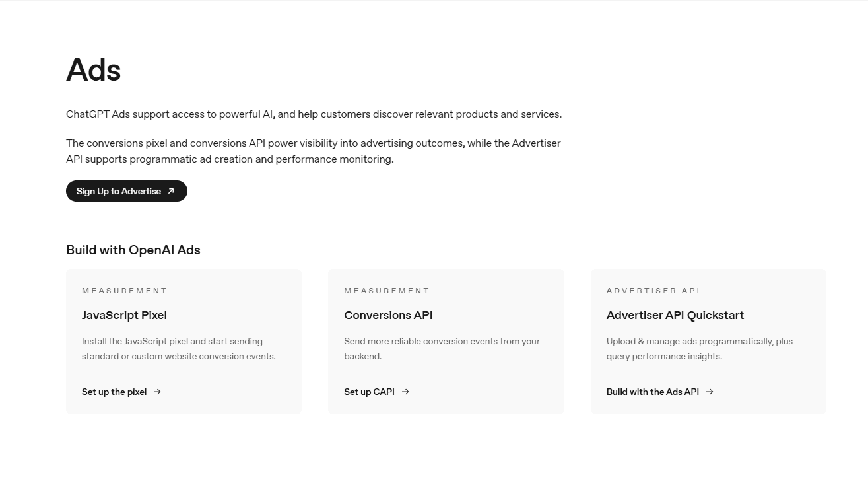Select the JavaScript Pixel card title
868x479 pixels.
click(124, 315)
